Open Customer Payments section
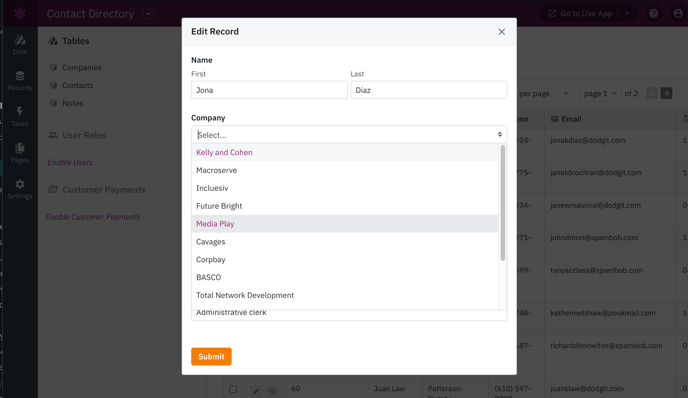The image size is (688, 398). pos(104,190)
